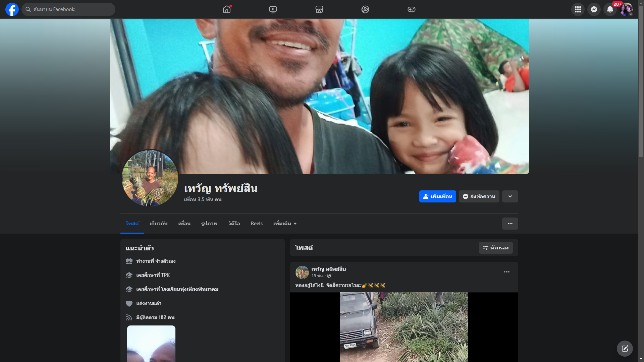Click the เพิ่มเพื่อน button
This screenshot has width=644, height=362.
pos(437,196)
